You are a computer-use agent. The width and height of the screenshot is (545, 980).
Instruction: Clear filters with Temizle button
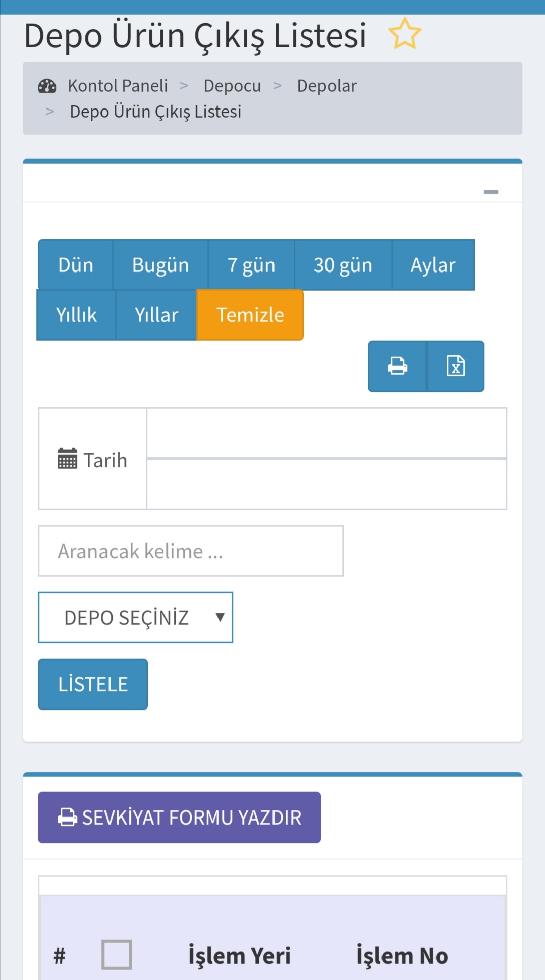pos(250,315)
